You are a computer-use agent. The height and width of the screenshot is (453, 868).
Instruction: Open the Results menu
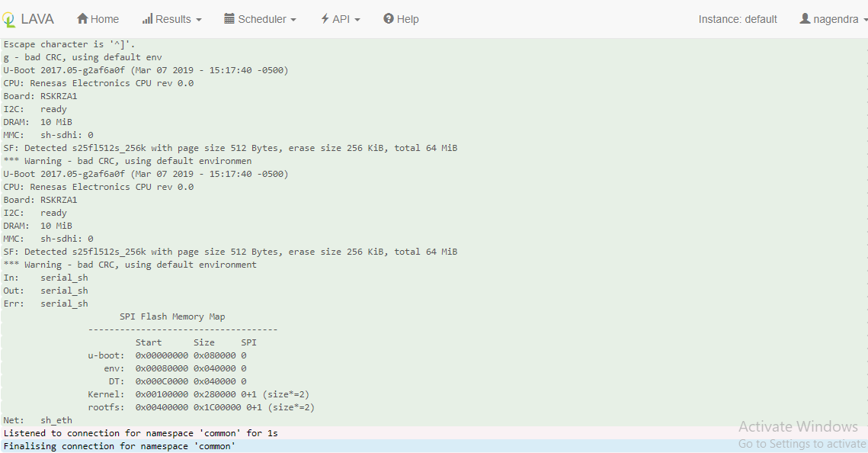click(171, 19)
